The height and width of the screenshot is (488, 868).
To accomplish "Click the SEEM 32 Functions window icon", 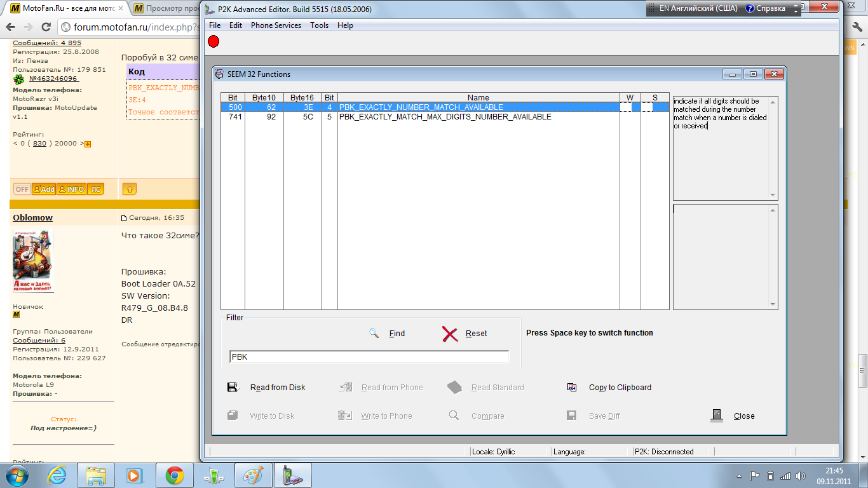I will [x=220, y=74].
